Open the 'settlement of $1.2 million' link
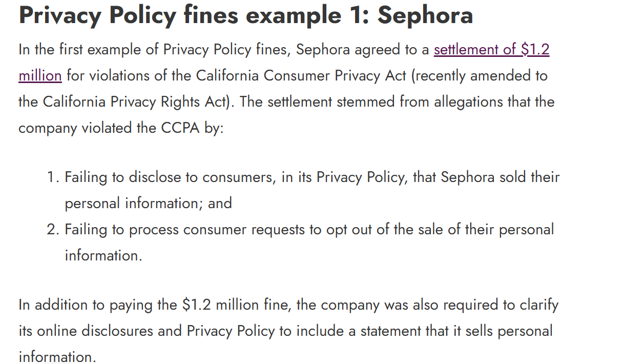644x364 pixels. coord(491,50)
